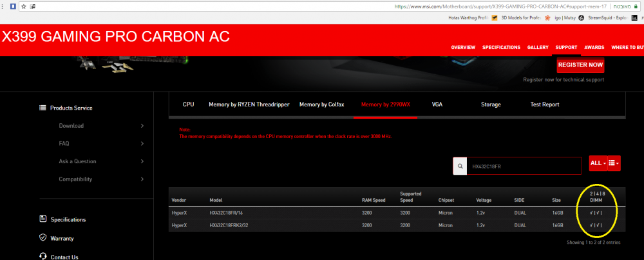Click the Warranty shield icon in sidebar

(x=43, y=238)
